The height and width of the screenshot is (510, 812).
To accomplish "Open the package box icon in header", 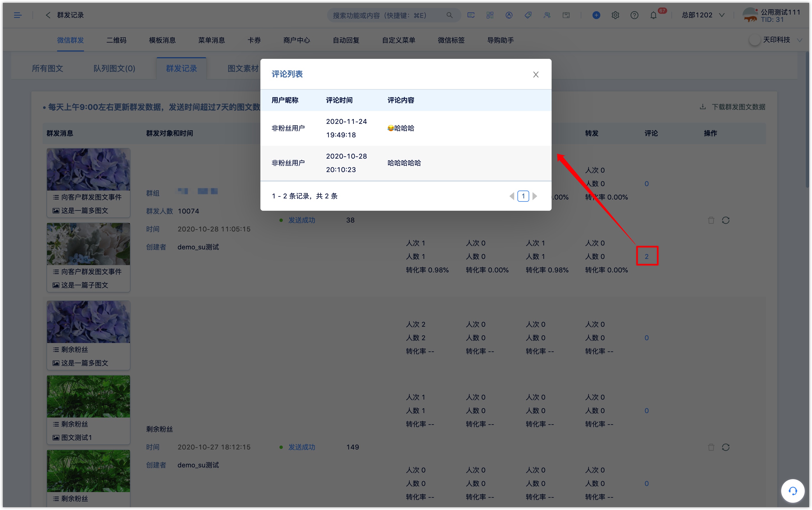I will 566,15.
